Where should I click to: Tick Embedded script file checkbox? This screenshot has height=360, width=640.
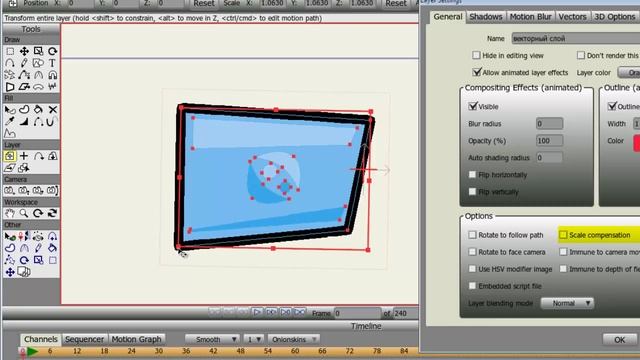point(473,286)
